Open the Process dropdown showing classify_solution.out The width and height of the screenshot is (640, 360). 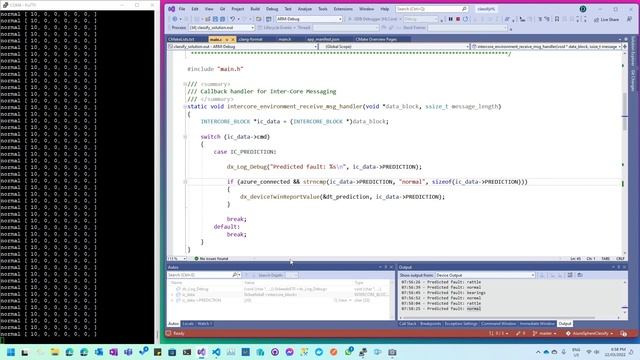[x=222, y=28]
